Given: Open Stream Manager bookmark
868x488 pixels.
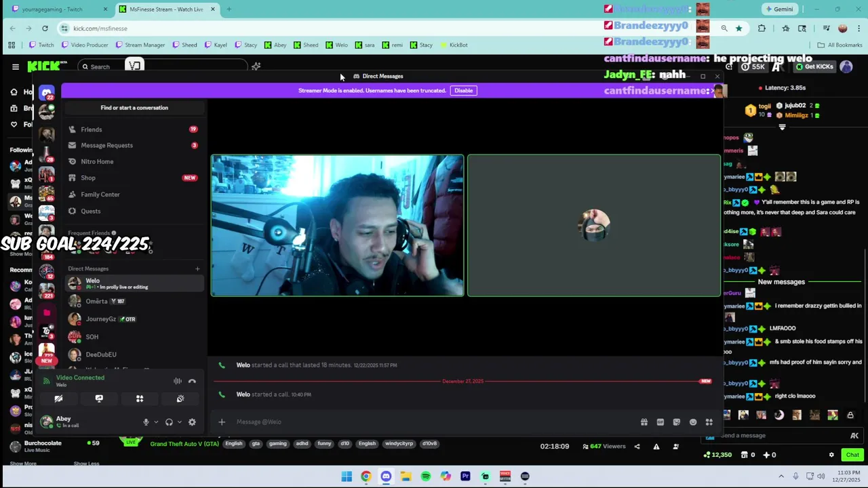Looking at the screenshot, I should point(140,45).
